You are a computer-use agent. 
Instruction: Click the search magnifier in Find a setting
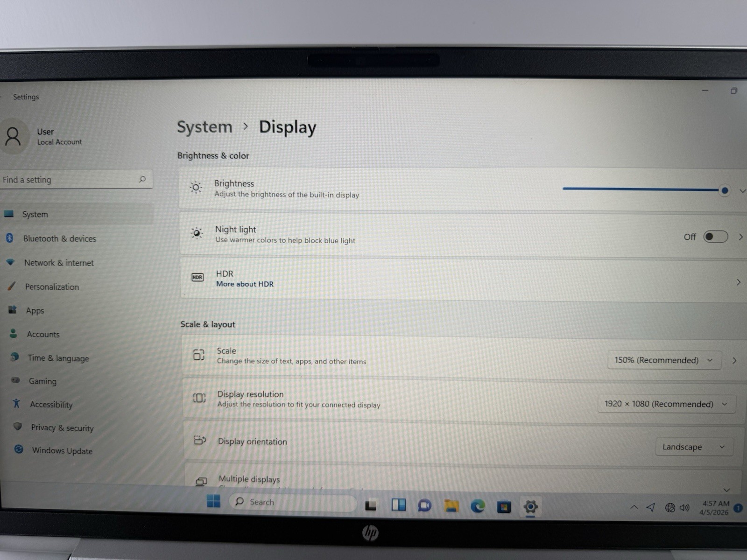point(142,179)
